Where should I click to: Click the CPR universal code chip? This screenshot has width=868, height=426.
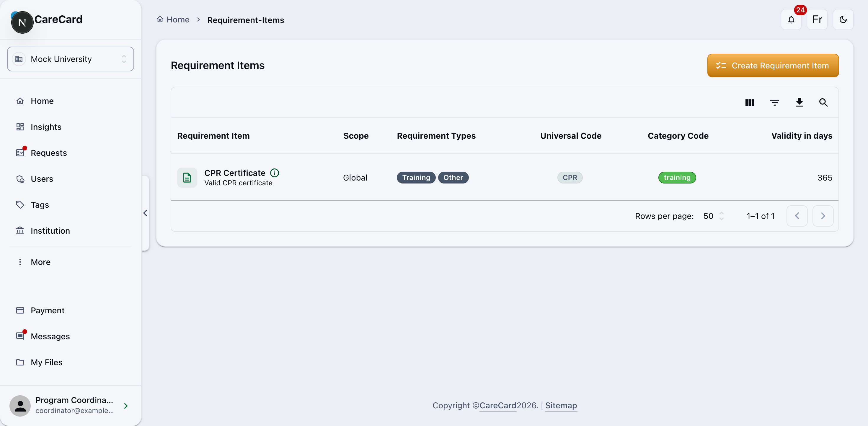570,178
